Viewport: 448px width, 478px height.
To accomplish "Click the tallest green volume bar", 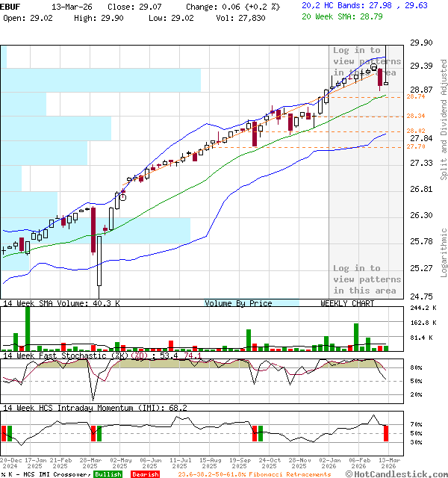I will 28,327.
